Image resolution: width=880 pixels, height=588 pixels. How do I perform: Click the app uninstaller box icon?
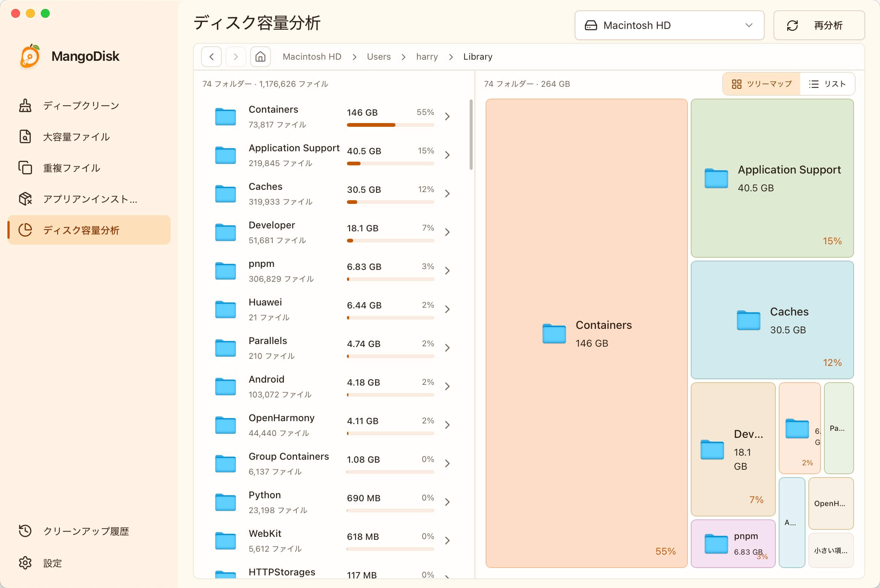[25, 199]
